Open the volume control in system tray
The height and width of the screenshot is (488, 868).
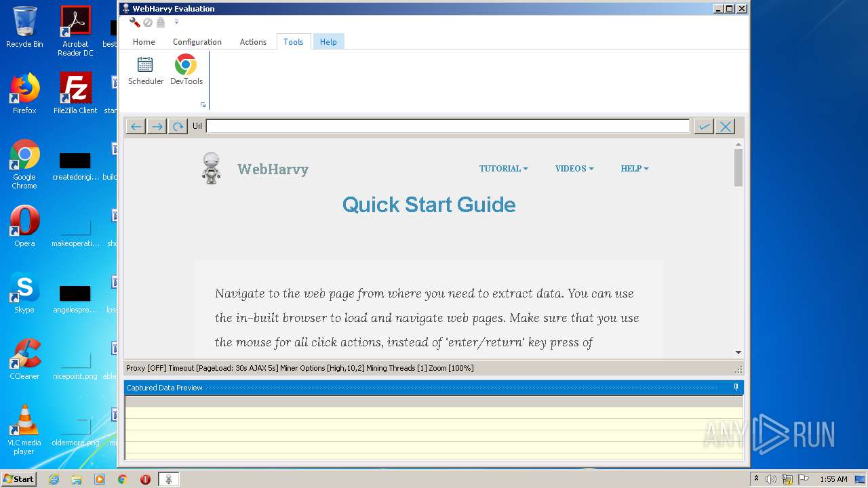click(771, 479)
